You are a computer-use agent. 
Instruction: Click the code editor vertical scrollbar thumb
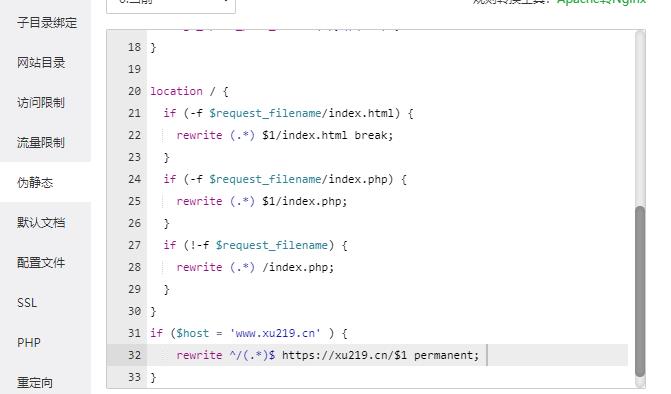[x=640, y=291]
